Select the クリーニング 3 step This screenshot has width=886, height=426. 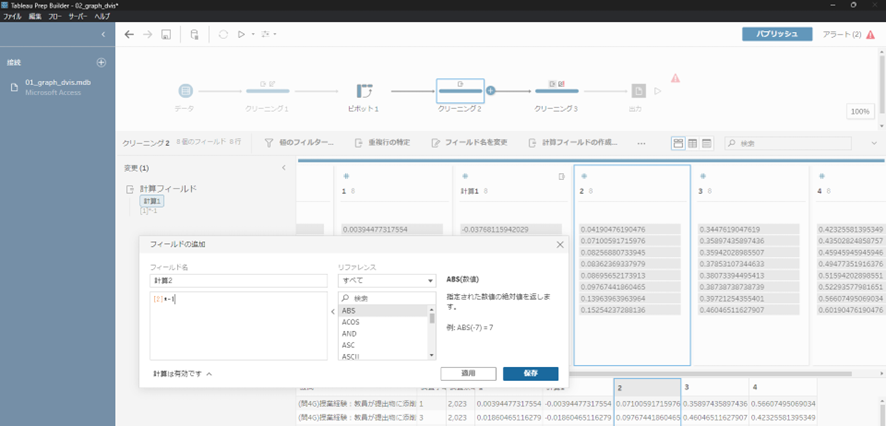point(556,90)
